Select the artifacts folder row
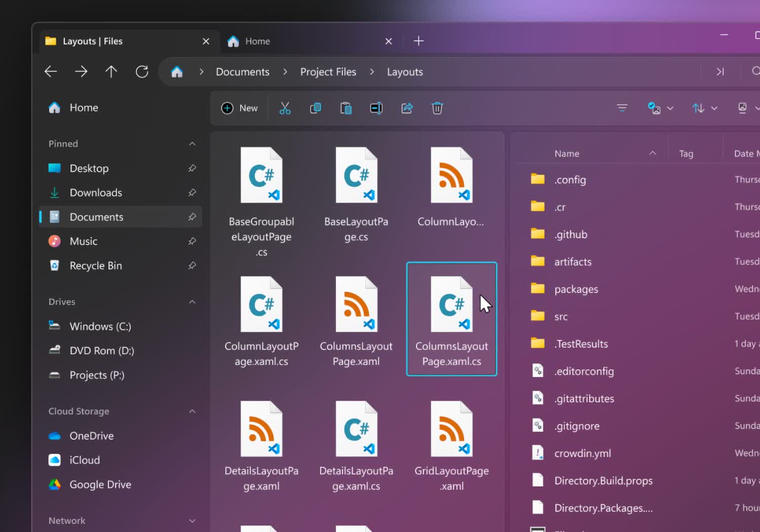Image resolution: width=760 pixels, height=532 pixels. coord(638,261)
